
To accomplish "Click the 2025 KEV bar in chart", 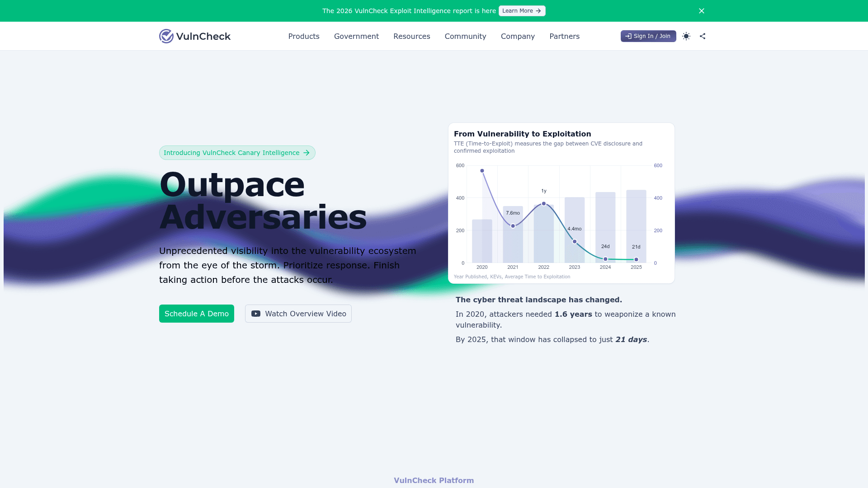I will tap(636, 226).
